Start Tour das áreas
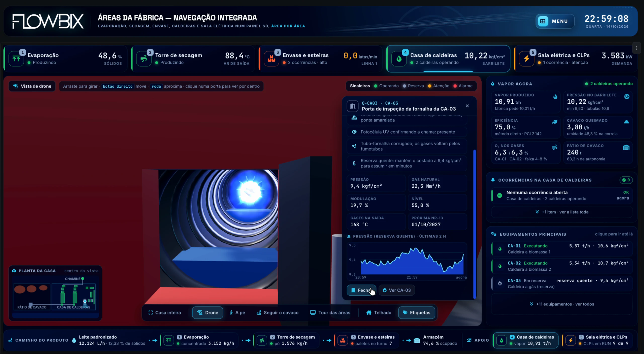 pos(330,312)
